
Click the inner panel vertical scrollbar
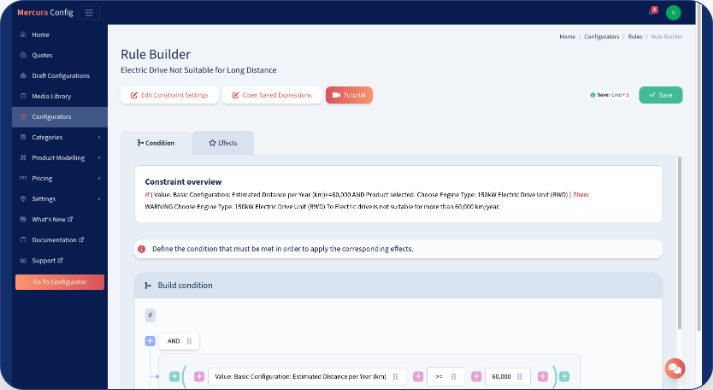coord(679,243)
